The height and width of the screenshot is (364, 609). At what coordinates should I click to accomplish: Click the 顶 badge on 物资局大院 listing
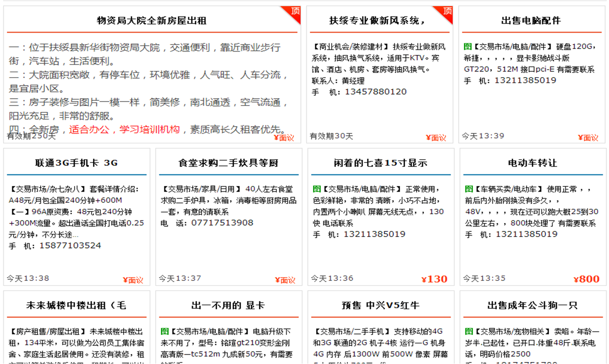[295, 11]
